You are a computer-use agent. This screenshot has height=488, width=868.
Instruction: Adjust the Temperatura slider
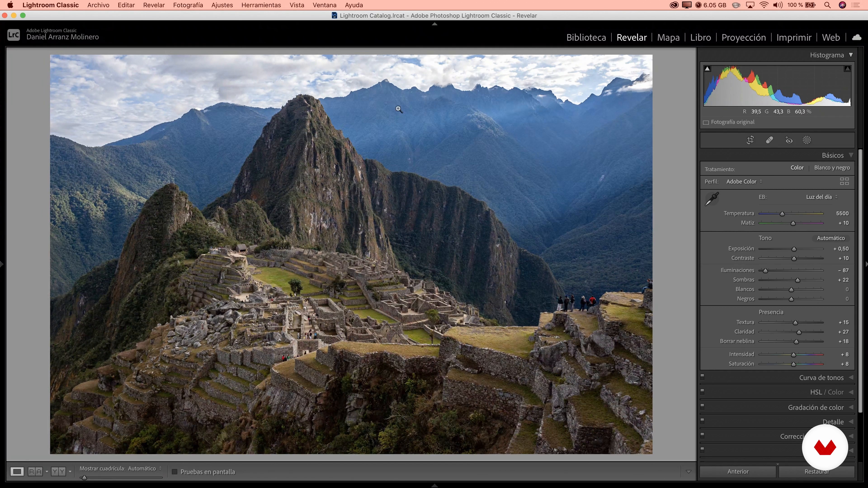[782, 214]
